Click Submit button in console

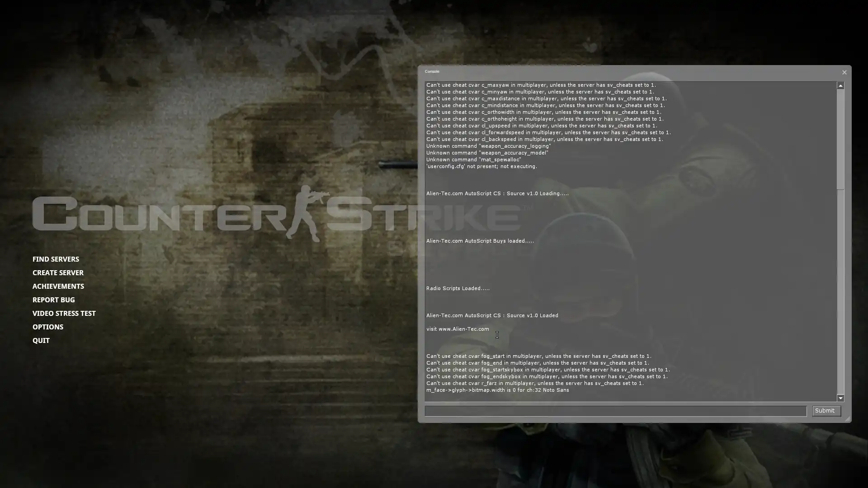point(825,411)
